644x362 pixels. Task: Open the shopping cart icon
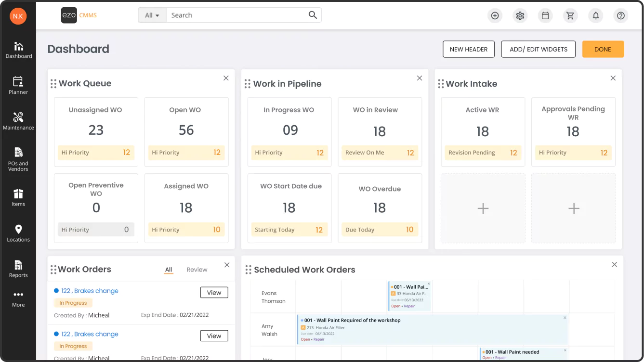(570, 15)
